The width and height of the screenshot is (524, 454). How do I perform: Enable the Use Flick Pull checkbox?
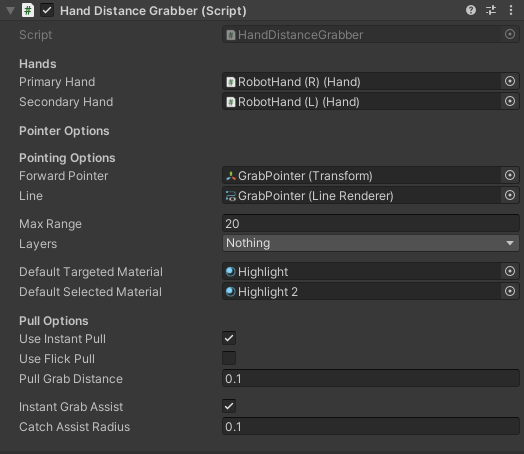tap(229, 358)
